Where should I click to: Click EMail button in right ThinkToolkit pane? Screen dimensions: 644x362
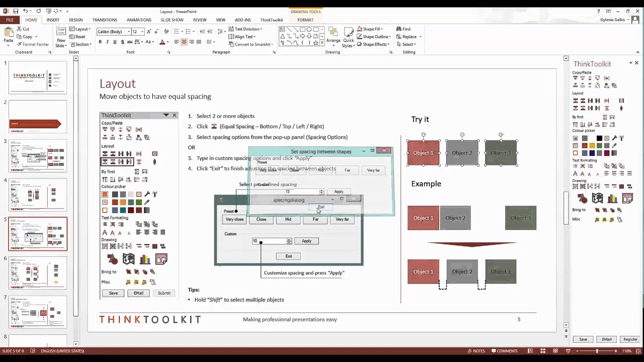(607, 339)
